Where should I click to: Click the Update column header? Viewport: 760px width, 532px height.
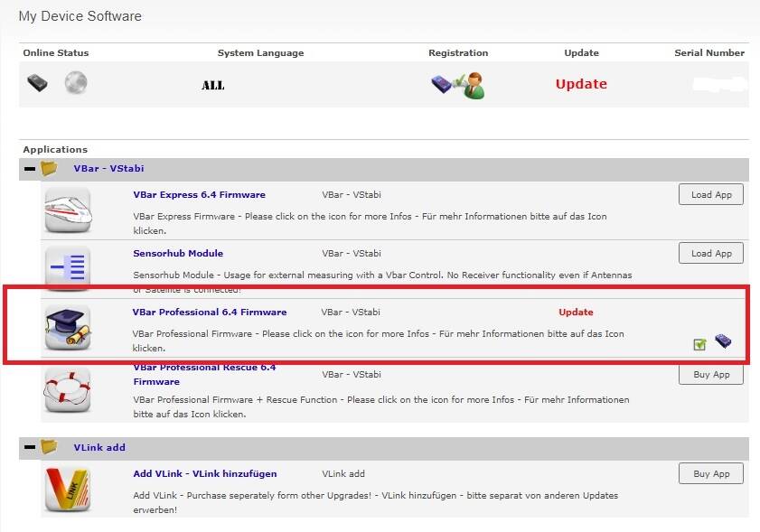[581, 52]
